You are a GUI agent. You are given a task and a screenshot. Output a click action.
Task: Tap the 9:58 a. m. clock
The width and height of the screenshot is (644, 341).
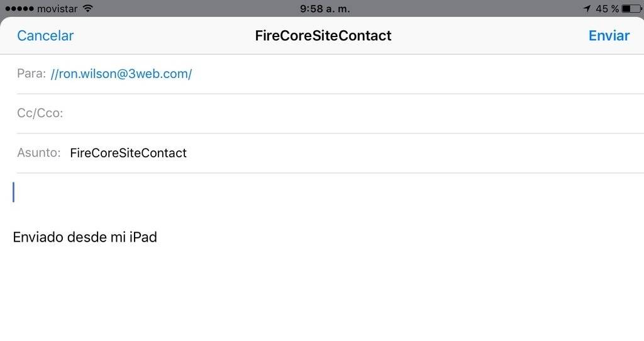point(325,9)
